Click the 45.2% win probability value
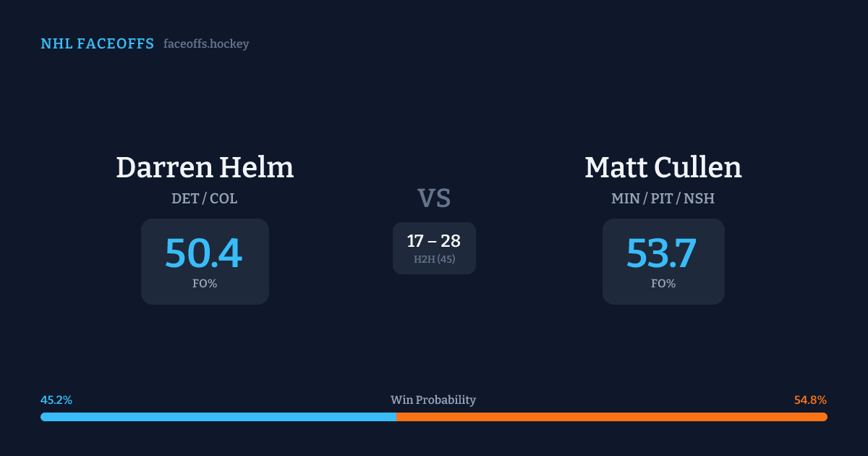868x456 pixels. pyautogui.click(x=56, y=400)
